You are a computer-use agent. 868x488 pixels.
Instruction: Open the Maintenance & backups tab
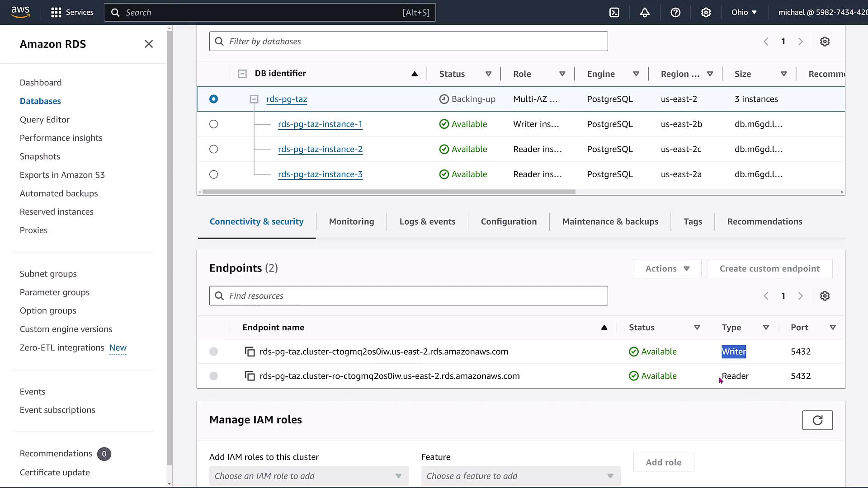610,222
